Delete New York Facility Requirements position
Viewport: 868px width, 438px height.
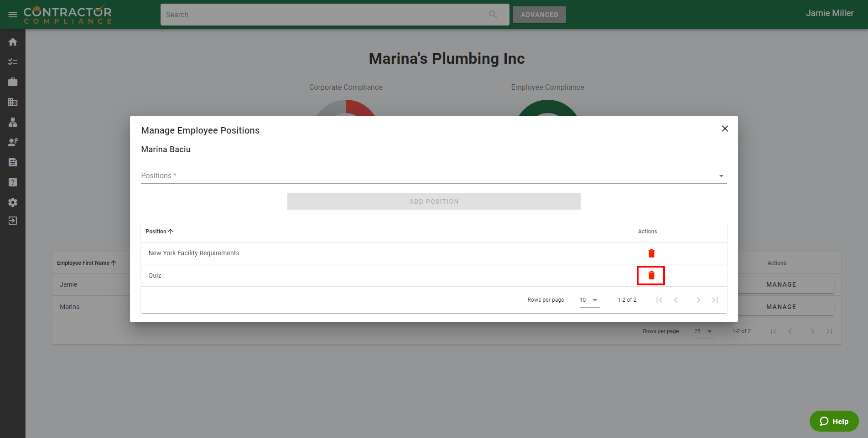(651, 253)
